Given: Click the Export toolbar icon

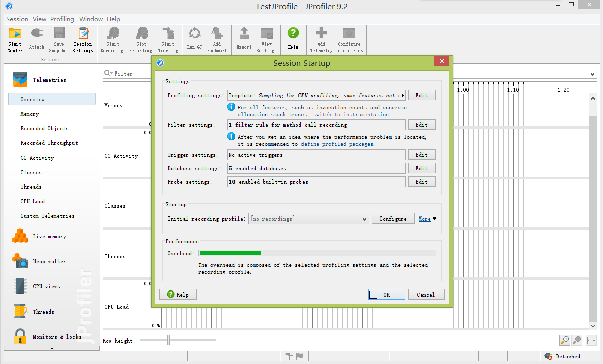Looking at the screenshot, I should (x=244, y=38).
